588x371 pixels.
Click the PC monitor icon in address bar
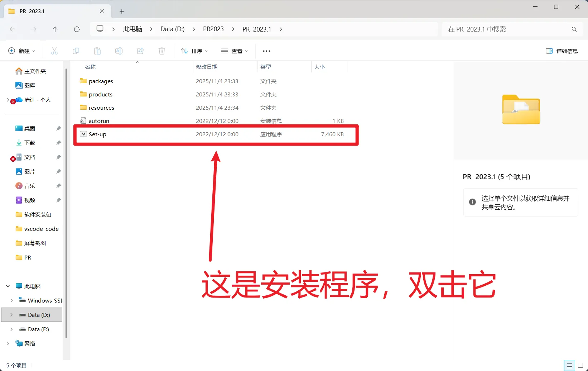point(100,29)
